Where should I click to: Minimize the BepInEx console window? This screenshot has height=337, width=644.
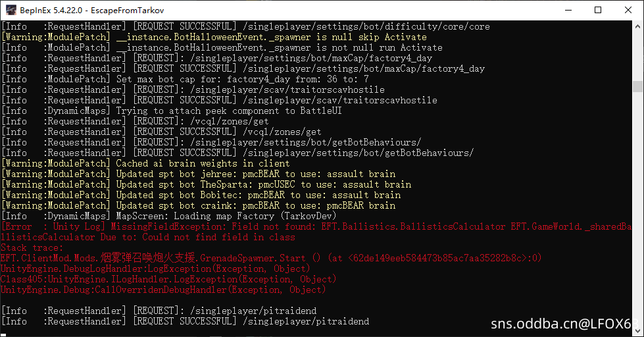pyautogui.click(x=568, y=11)
